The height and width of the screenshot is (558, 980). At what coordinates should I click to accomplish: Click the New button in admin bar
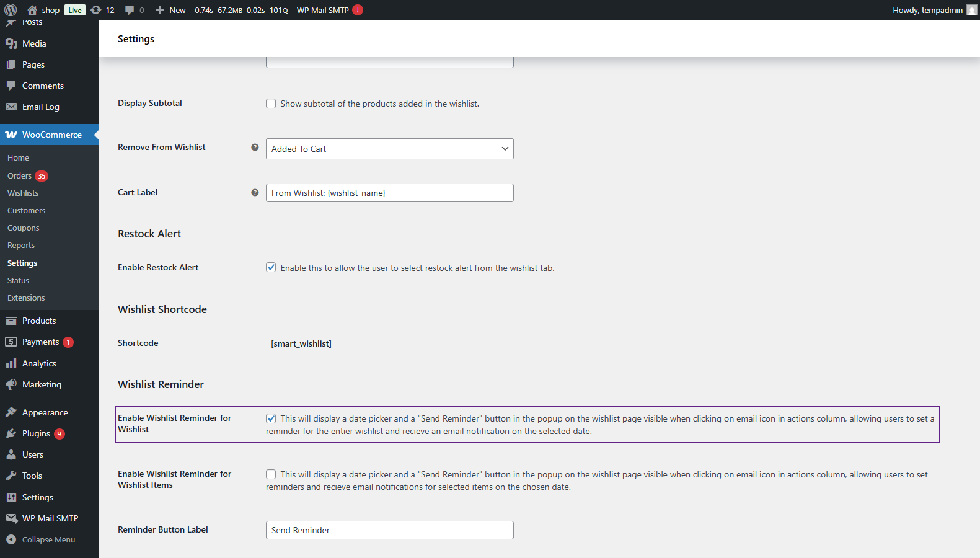click(171, 10)
